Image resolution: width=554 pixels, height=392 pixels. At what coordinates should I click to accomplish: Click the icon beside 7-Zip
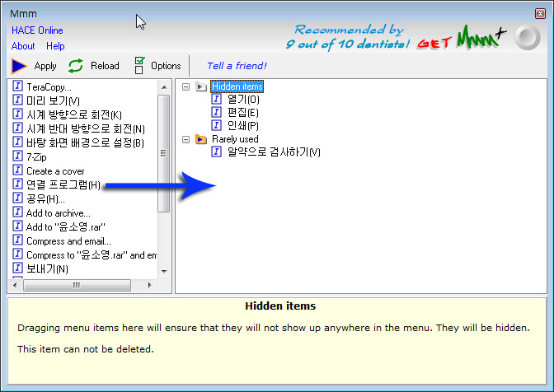17,156
